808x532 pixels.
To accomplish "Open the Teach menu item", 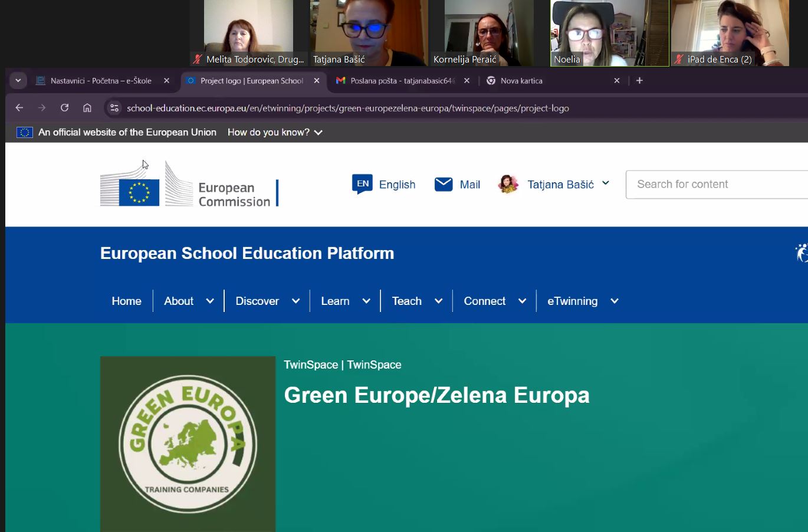I will [x=407, y=301].
